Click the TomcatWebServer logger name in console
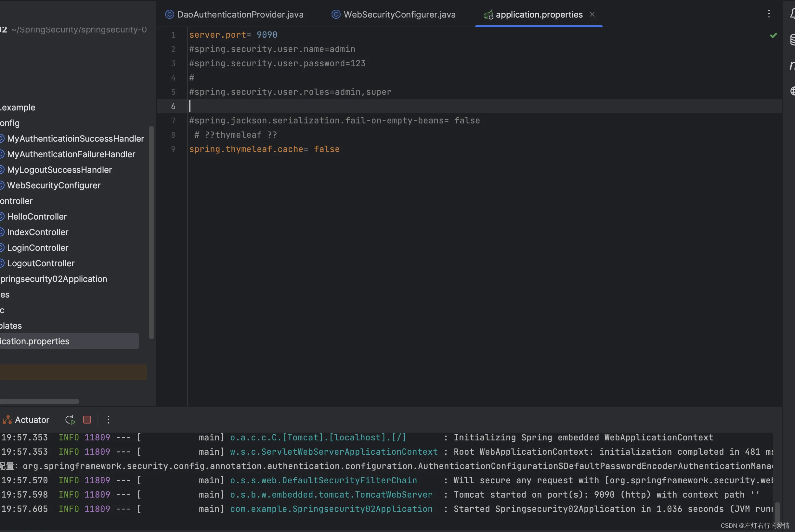The width and height of the screenshot is (795, 532). 331,495
